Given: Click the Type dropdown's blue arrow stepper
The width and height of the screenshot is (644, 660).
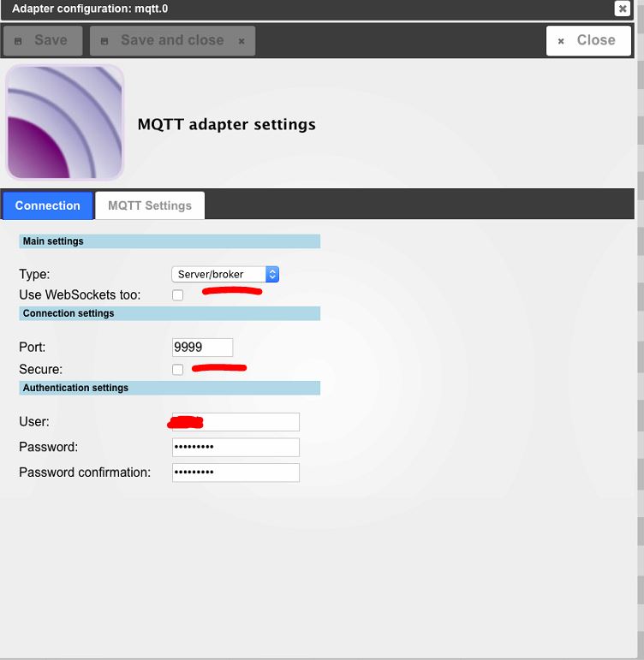Looking at the screenshot, I should coord(272,275).
